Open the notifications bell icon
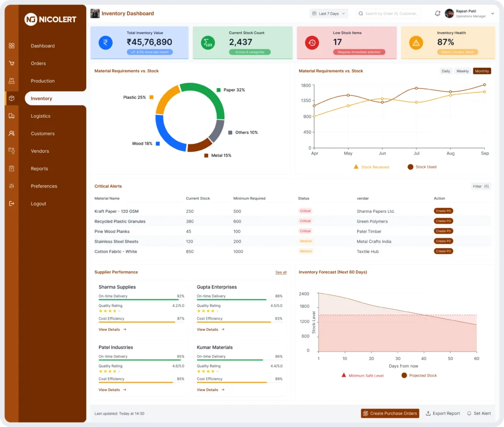 click(x=438, y=13)
